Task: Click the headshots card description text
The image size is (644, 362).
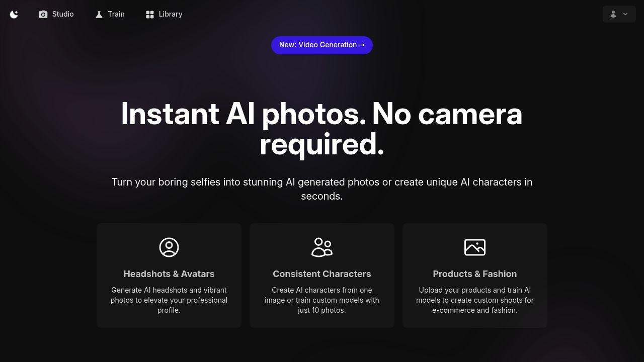Action: 169,300
